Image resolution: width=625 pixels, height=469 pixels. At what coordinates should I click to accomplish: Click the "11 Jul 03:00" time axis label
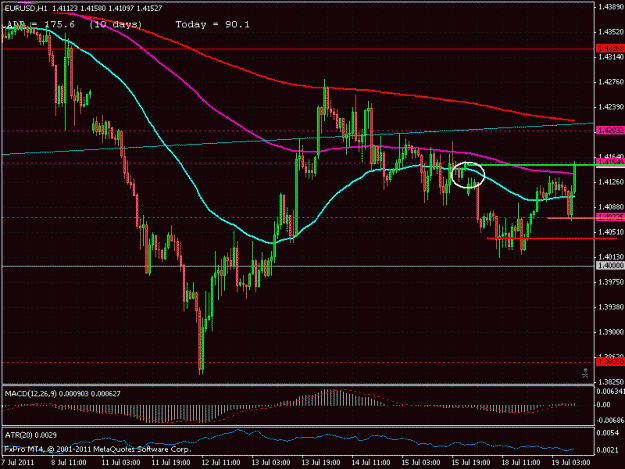pyautogui.click(x=120, y=463)
